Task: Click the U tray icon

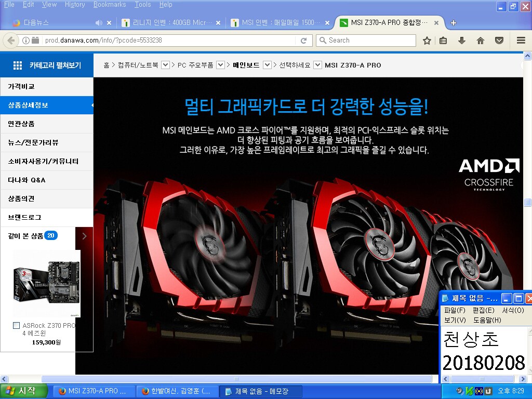Action: click(488, 391)
